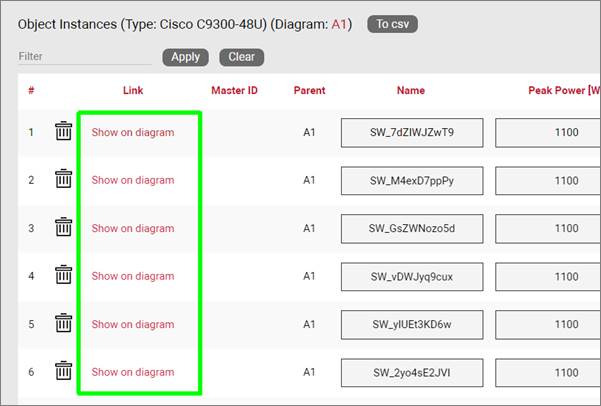This screenshot has width=601, height=406.
Task: Edit name field SW_2yo4sE2JVI
Action: click(412, 373)
